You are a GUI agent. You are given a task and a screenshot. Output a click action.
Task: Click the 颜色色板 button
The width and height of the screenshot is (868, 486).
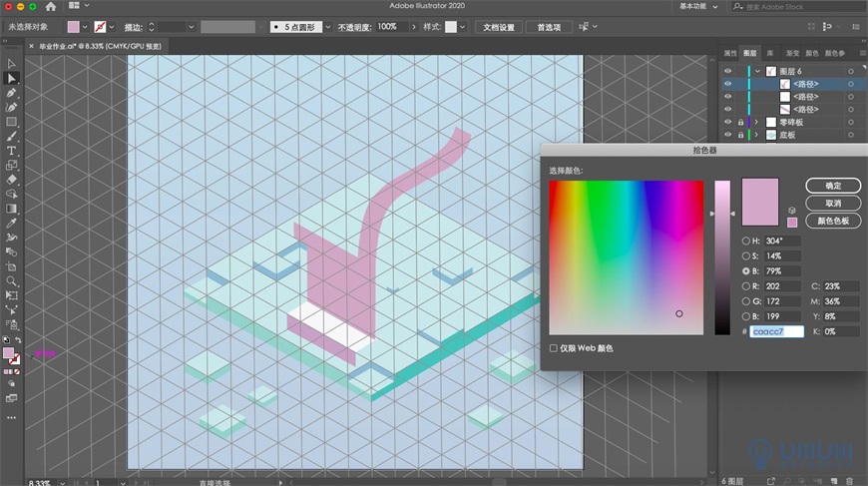point(833,221)
